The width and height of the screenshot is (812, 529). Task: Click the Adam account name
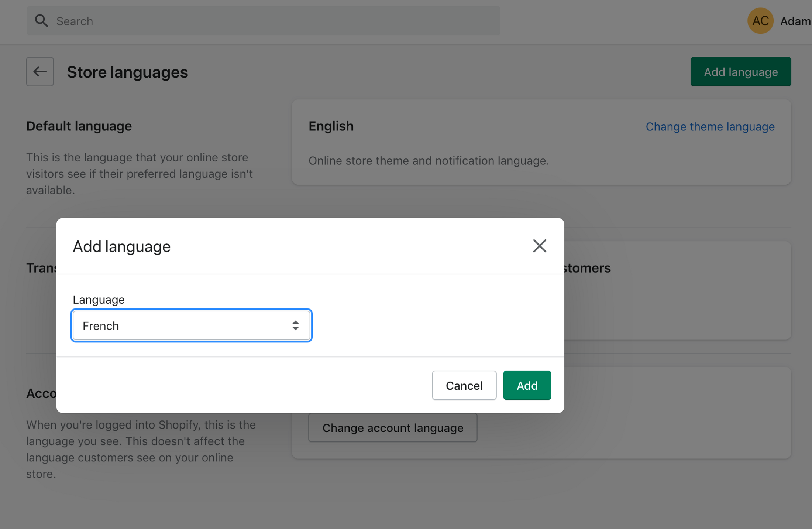tap(795, 21)
